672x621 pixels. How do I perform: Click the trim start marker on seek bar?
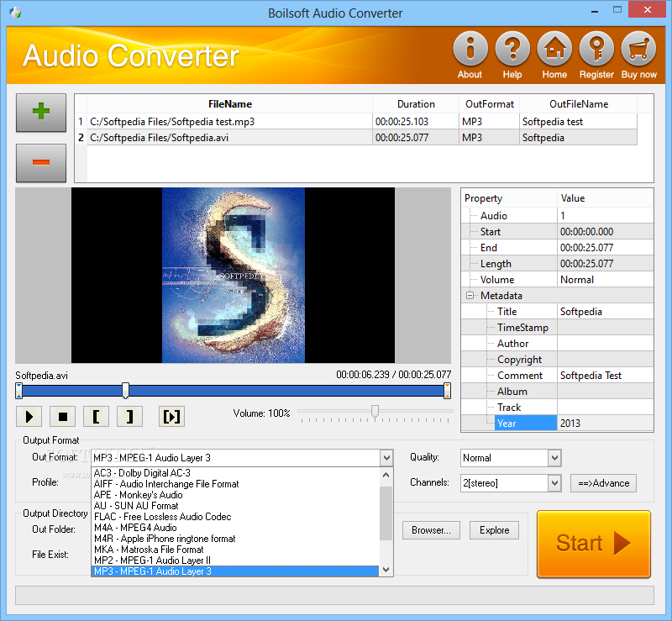[18, 391]
